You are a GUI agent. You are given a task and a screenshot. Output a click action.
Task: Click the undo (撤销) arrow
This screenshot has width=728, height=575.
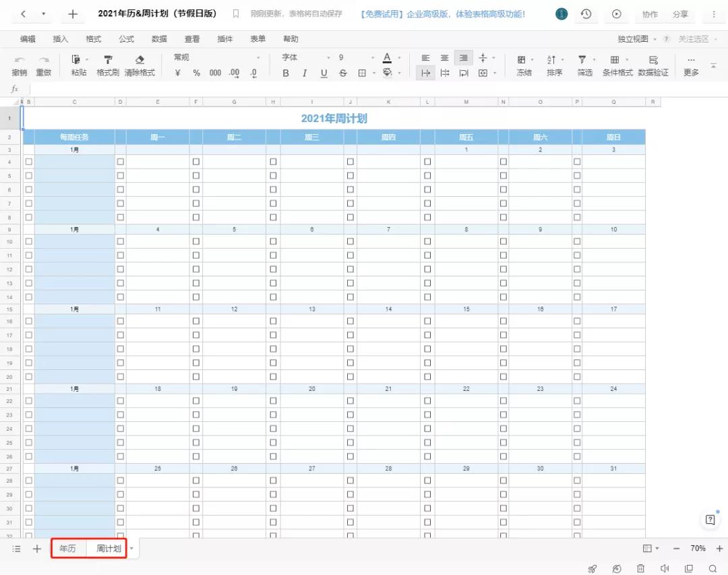(20, 59)
